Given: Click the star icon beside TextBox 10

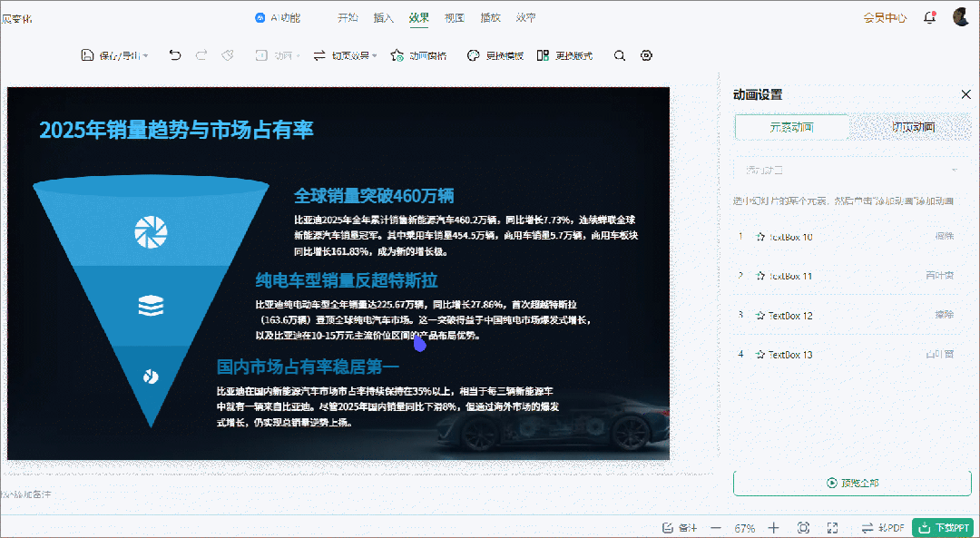Looking at the screenshot, I should [x=760, y=237].
